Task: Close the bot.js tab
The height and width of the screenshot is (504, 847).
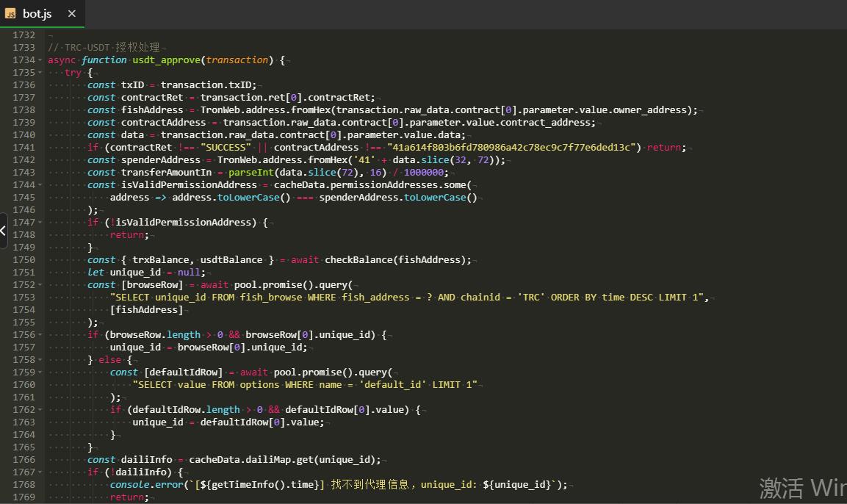Action: (x=71, y=13)
